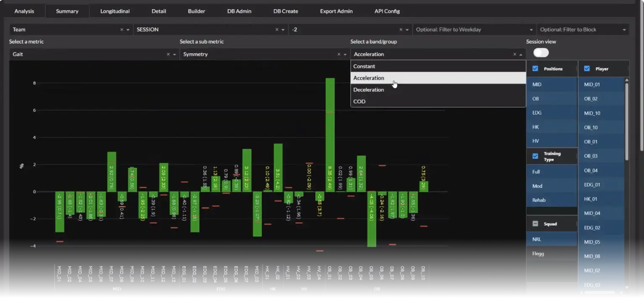
Task: Select the Rehab training type
Action: pos(539,200)
